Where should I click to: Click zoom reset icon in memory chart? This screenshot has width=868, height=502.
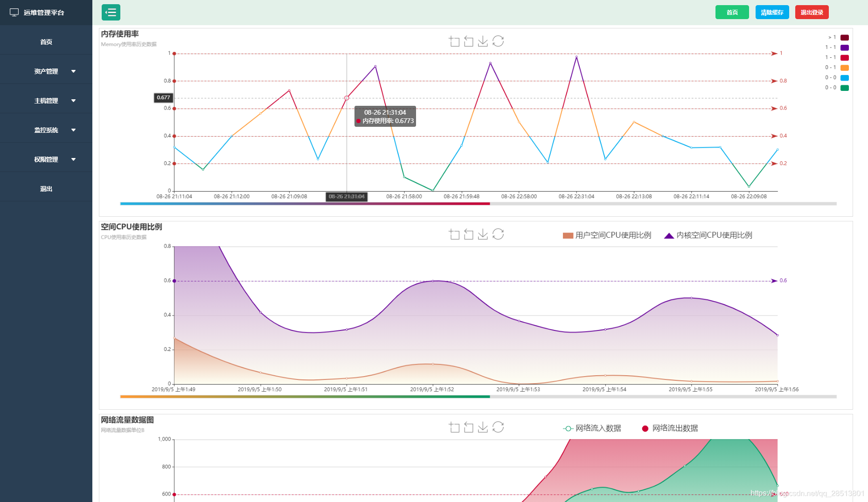469,41
